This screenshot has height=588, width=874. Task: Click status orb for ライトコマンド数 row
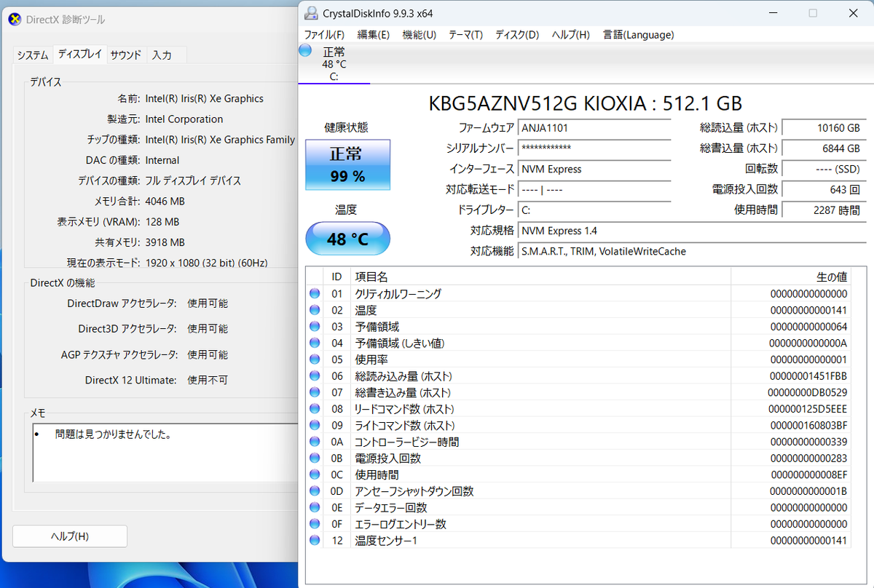(315, 425)
